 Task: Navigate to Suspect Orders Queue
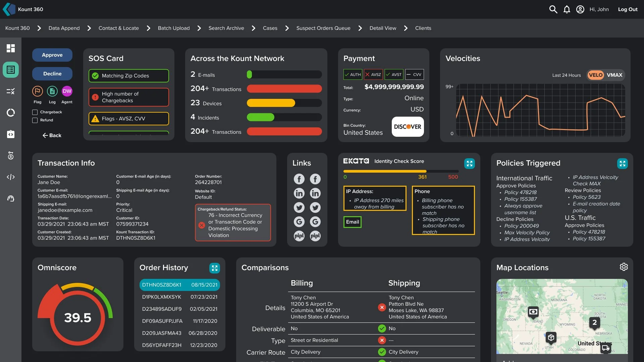click(323, 28)
